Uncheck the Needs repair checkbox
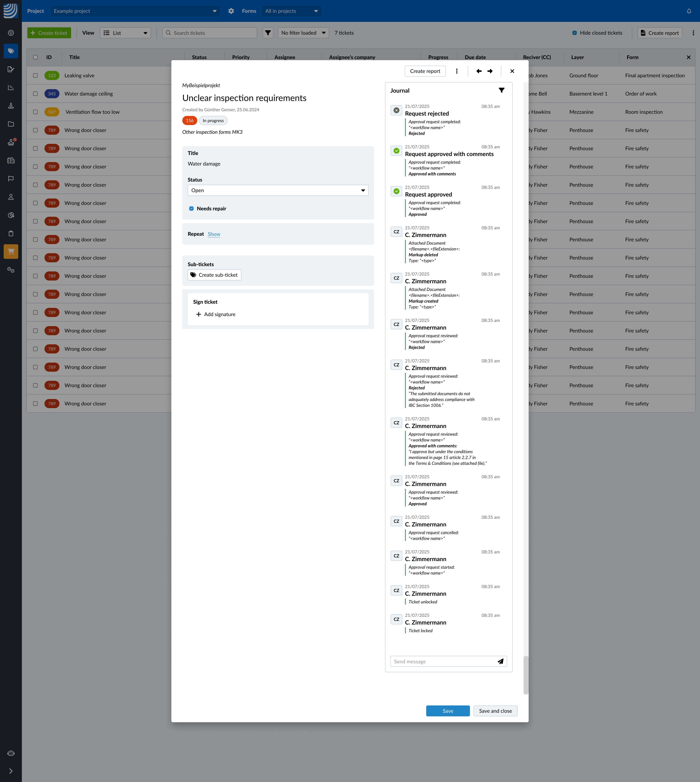700x782 pixels. point(191,209)
